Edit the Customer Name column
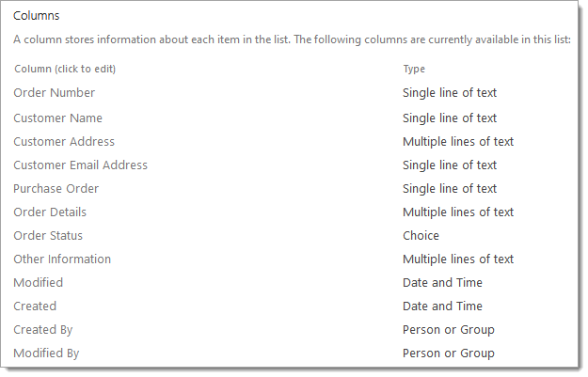588x377 pixels. click(x=57, y=118)
